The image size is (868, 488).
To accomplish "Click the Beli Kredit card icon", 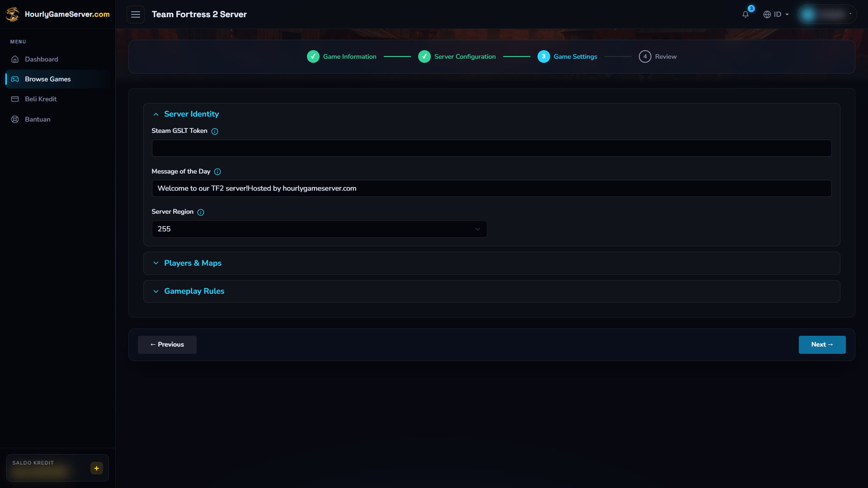I will [15, 99].
